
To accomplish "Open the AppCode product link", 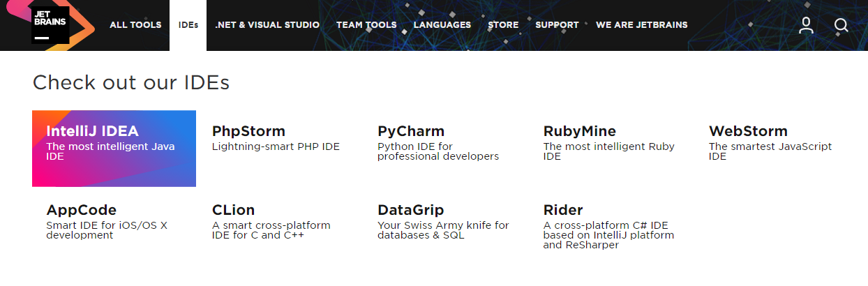I will click(81, 210).
